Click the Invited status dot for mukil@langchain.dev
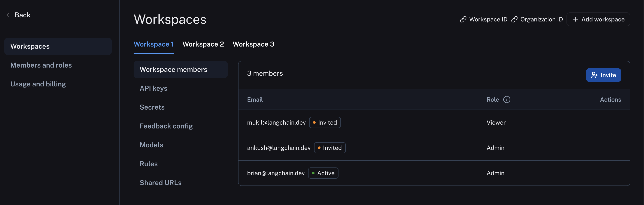 pyautogui.click(x=314, y=122)
